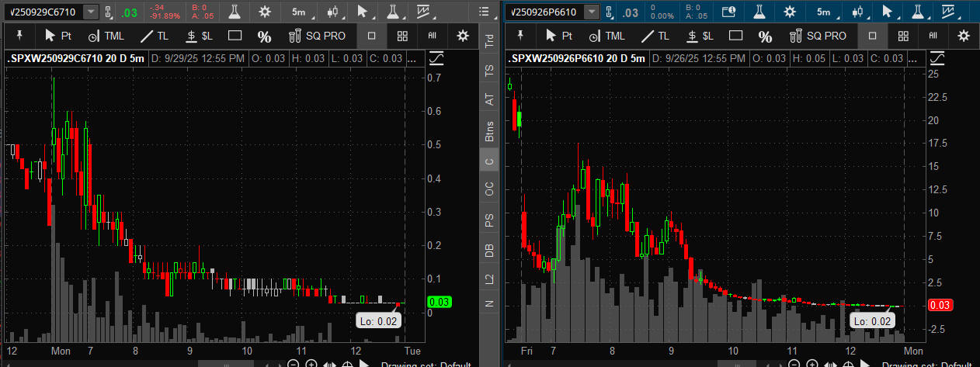This screenshot has height=367, width=980.
Task: Toggle the pin on left drawing toolbar
Action: (x=19, y=36)
